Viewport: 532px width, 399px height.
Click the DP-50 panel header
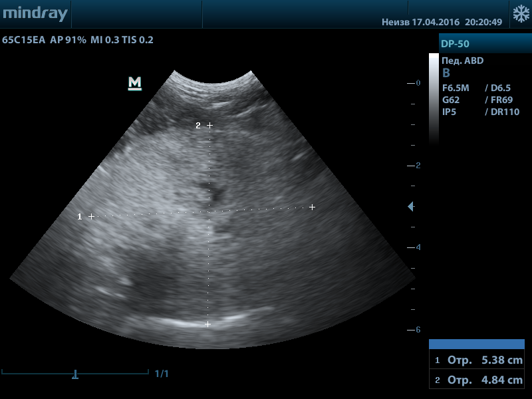(484, 44)
